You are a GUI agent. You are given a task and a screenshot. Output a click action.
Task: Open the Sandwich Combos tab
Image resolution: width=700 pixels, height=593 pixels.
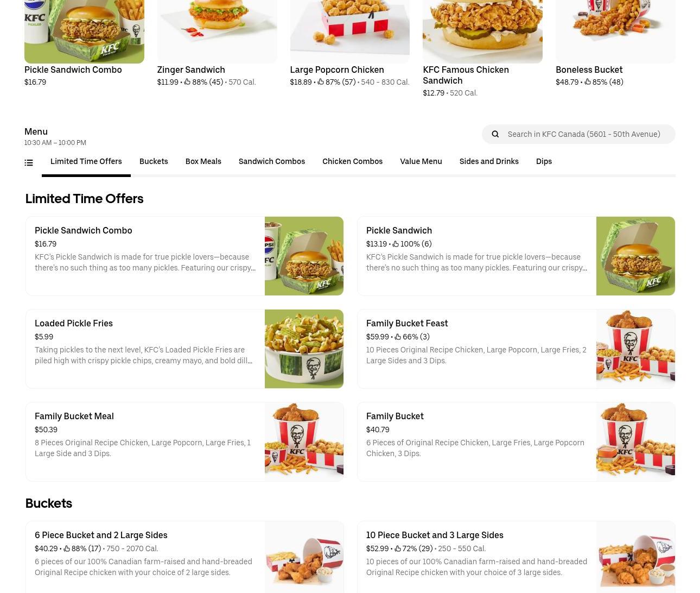(271, 161)
